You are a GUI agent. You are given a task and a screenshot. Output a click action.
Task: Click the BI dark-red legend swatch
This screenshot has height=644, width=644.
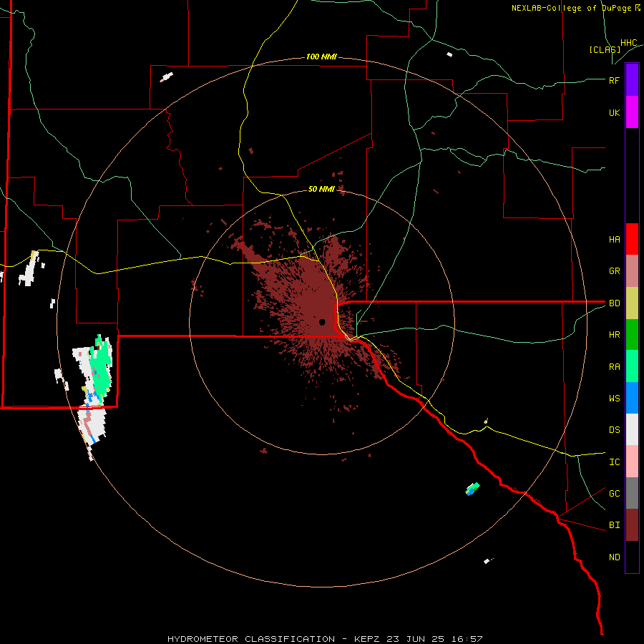(x=632, y=525)
